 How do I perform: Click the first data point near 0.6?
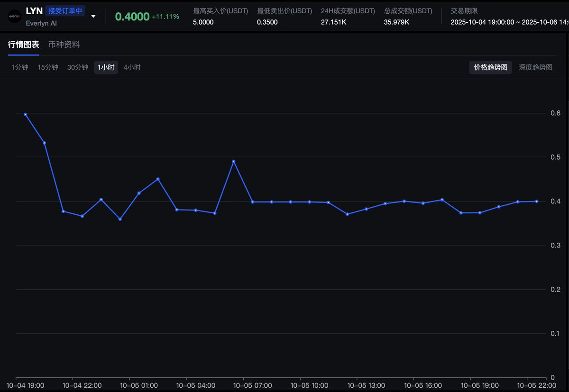click(x=25, y=114)
